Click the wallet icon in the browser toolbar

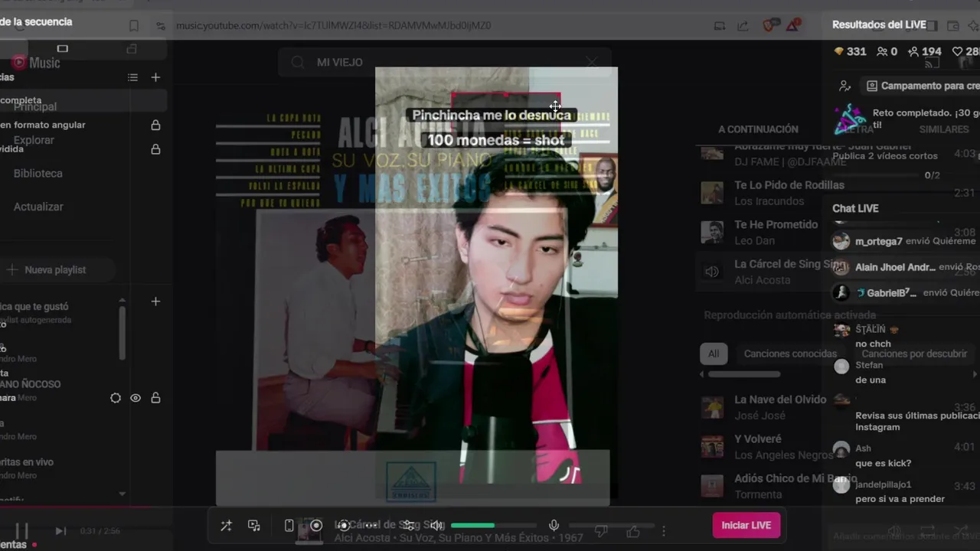pyautogui.click(x=953, y=25)
